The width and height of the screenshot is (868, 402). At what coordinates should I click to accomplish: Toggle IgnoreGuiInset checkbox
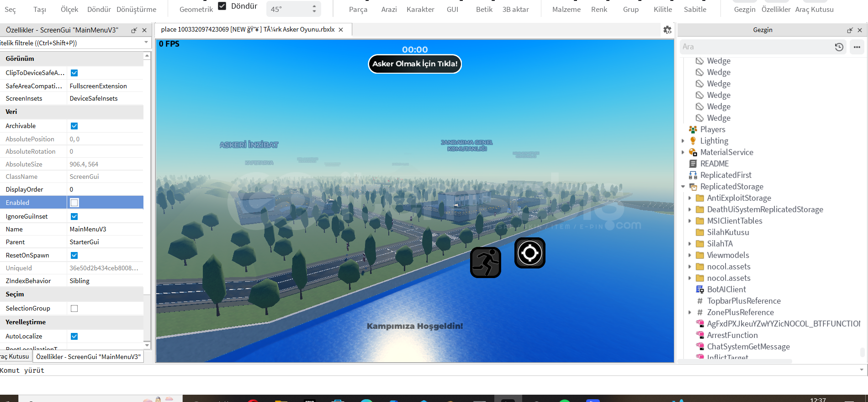(x=74, y=216)
